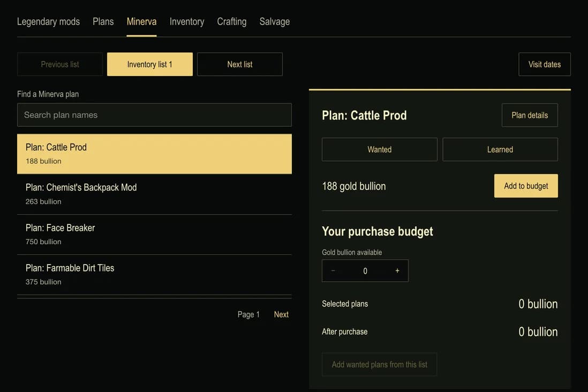The width and height of the screenshot is (588, 392).
Task: Select the Minerva tab
Action: point(141,22)
